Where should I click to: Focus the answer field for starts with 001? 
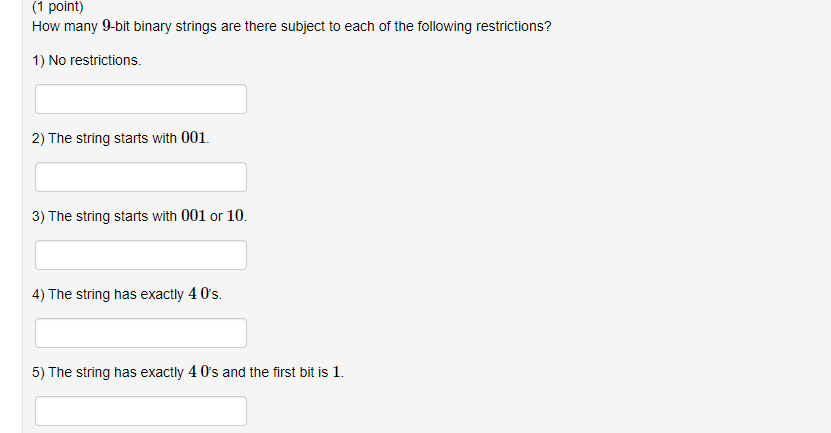coord(141,177)
